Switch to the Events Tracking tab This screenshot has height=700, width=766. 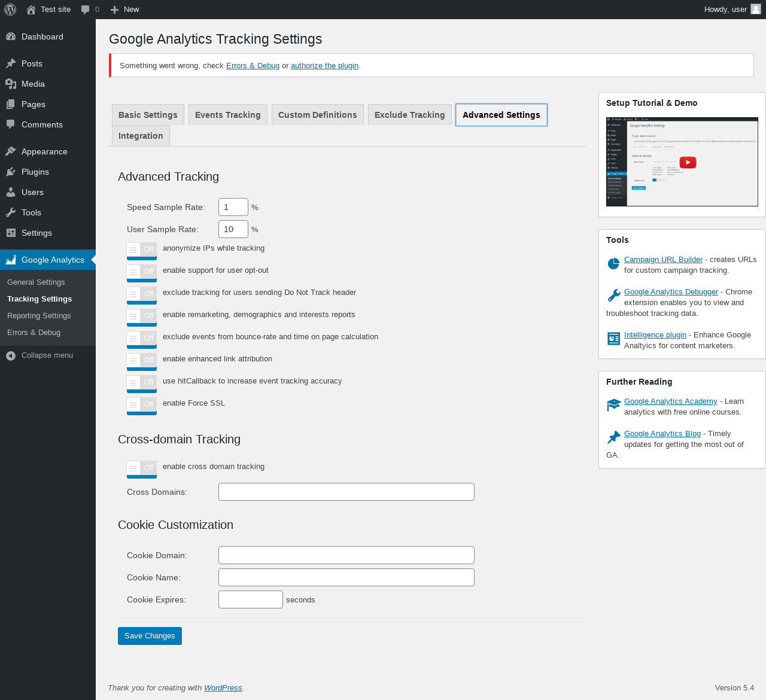click(x=228, y=115)
